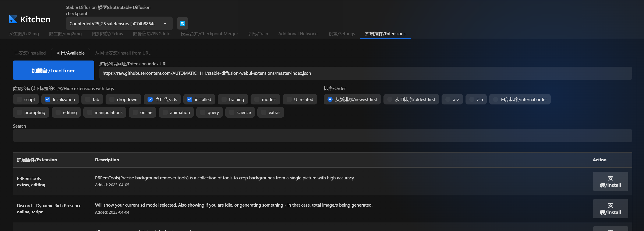The image size is (644, 231).
Task: Enable the manipulations tag checkbox
Action: pos(90,112)
